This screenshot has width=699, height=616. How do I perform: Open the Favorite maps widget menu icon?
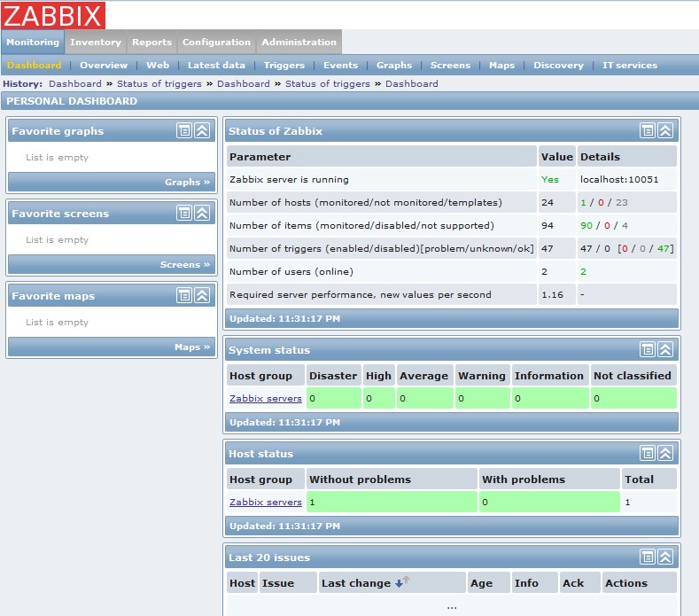tap(183, 295)
